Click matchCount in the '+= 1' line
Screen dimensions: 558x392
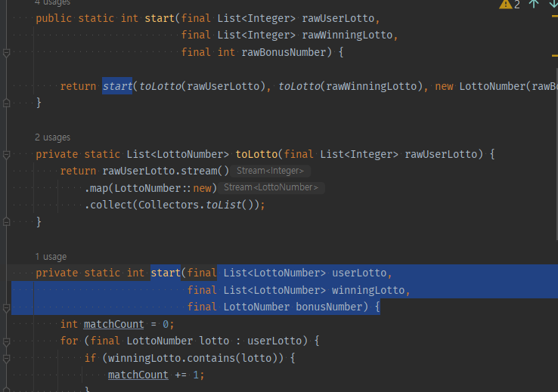click(x=138, y=375)
